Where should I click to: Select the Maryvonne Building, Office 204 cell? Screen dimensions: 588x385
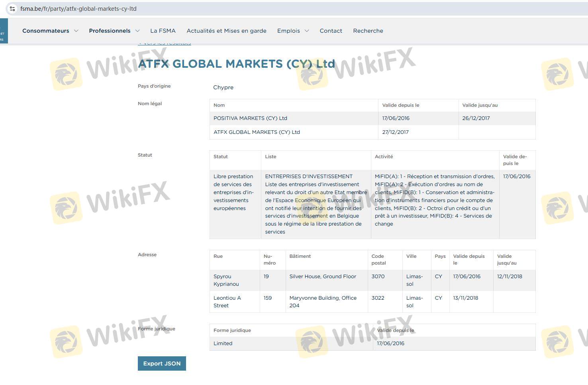323,302
